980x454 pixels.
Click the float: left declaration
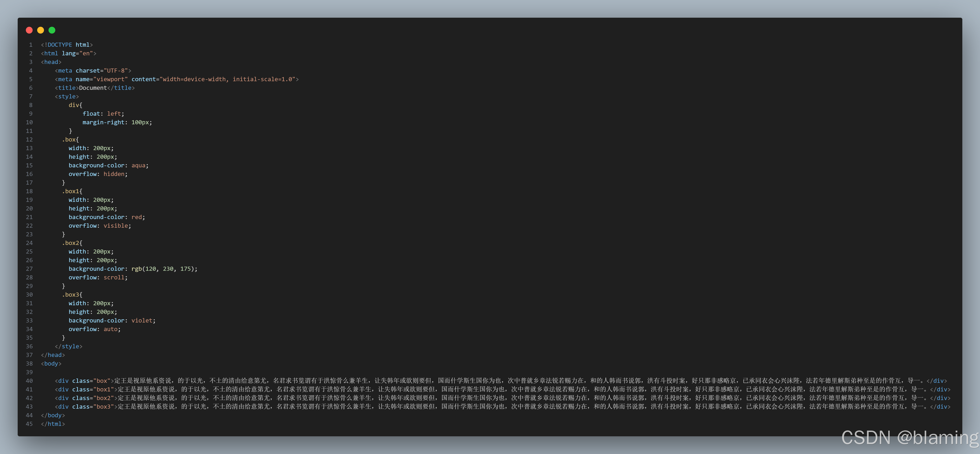coord(103,114)
